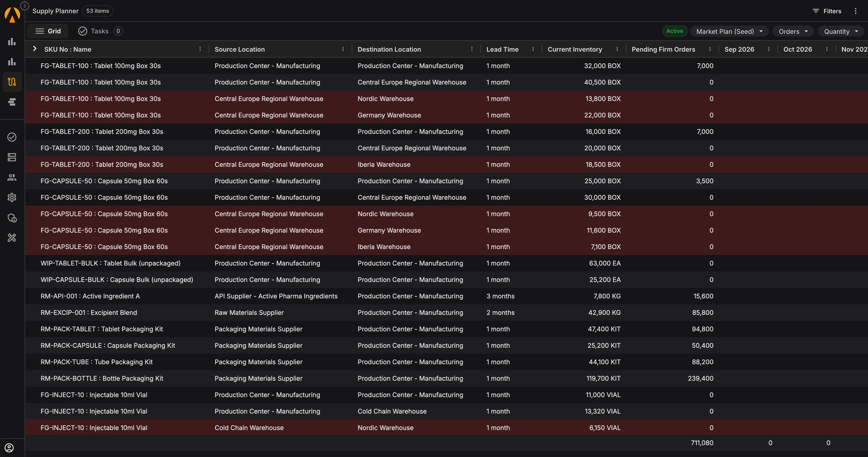Open Oct 2026 column menu
The width and height of the screenshot is (868, 457).
click(827, 49)
